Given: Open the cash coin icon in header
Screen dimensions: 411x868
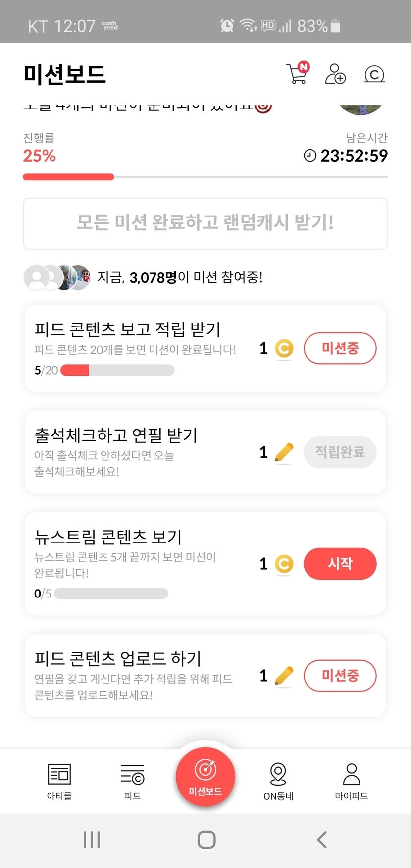Looking at the screenshot, I should click(374, 74).
